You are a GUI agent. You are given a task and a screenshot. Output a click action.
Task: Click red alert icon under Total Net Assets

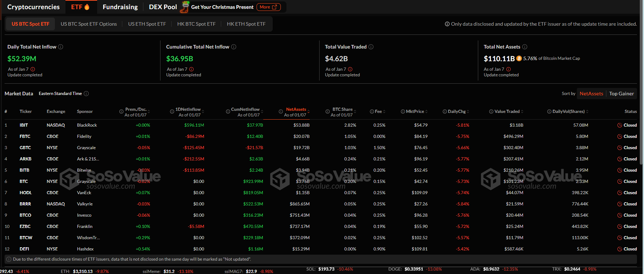pos(509,69)
